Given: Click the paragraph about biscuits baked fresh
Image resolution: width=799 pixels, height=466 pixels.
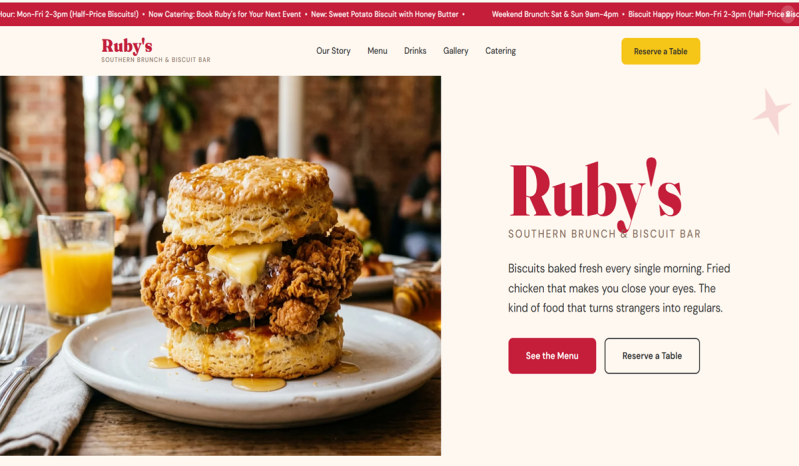Looking at the screenshot, I should click(619, 288).
